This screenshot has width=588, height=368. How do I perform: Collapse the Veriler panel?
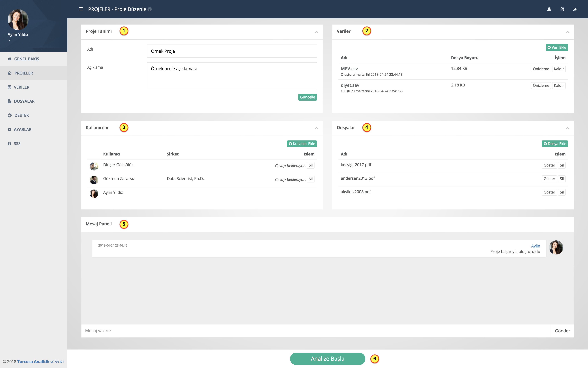[568, 32]
